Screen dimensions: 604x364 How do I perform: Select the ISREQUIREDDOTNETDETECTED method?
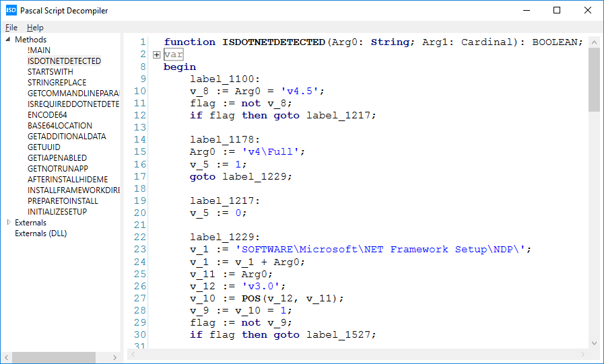click(73, 104)
